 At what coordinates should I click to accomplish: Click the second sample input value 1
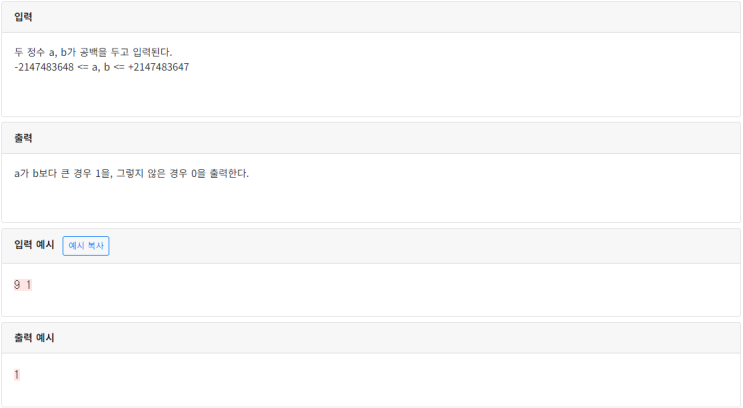click(29, 285)
